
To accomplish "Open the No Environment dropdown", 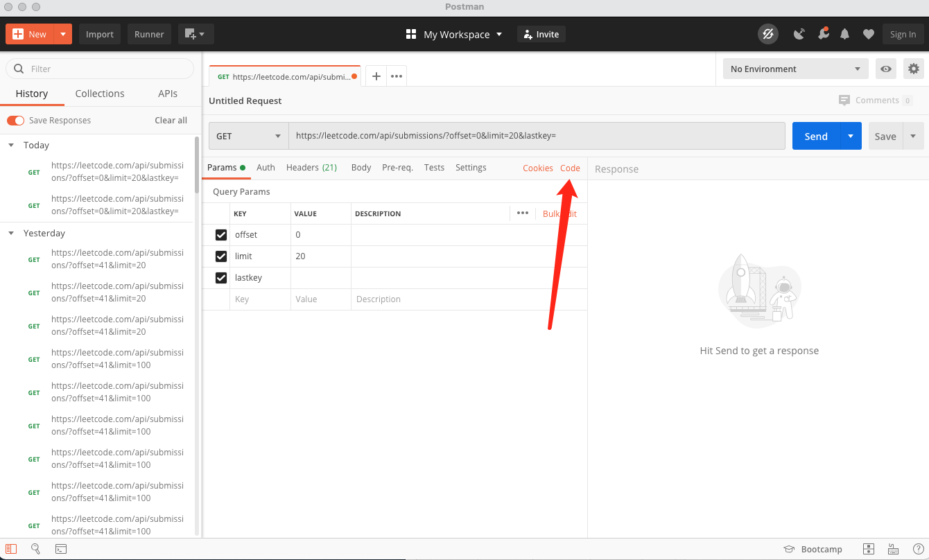I will click(x=796, y=69).
